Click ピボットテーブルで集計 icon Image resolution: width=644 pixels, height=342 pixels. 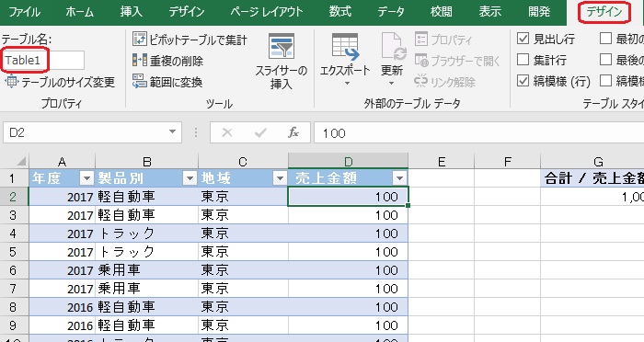[140, 39]
